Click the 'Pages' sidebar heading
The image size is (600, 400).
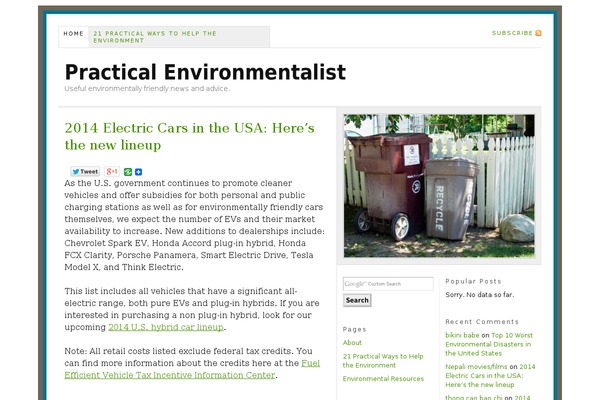[x=354, y=329]
